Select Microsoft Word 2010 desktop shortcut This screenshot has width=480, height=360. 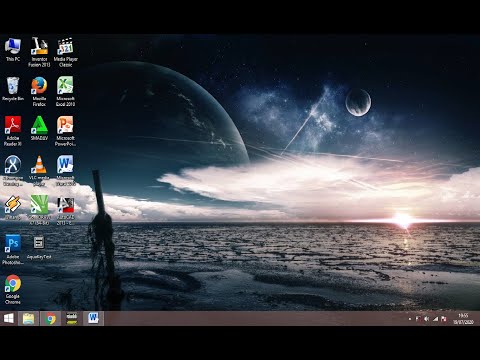pyautogui.click(x=65, y=171)
